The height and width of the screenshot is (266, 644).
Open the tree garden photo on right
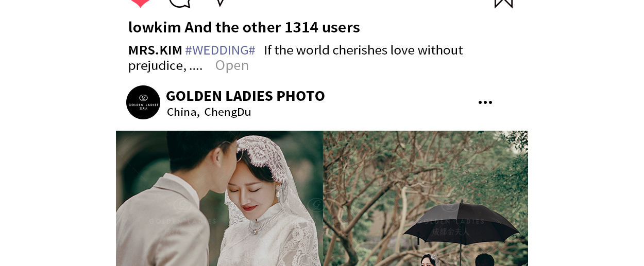(426, 198)
